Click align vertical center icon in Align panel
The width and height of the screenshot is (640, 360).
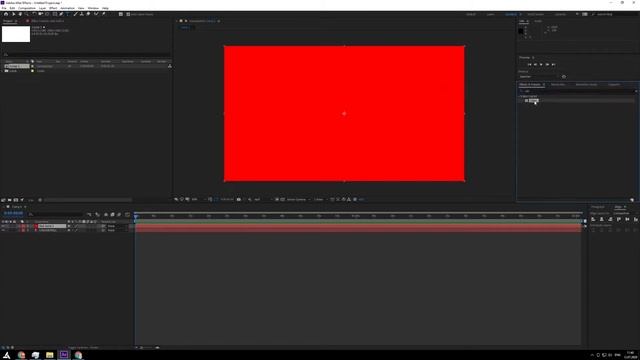click(627, 219)
